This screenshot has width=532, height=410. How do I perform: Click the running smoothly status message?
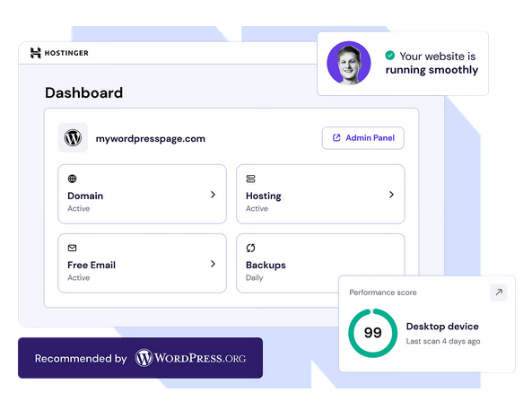point(432,63)
